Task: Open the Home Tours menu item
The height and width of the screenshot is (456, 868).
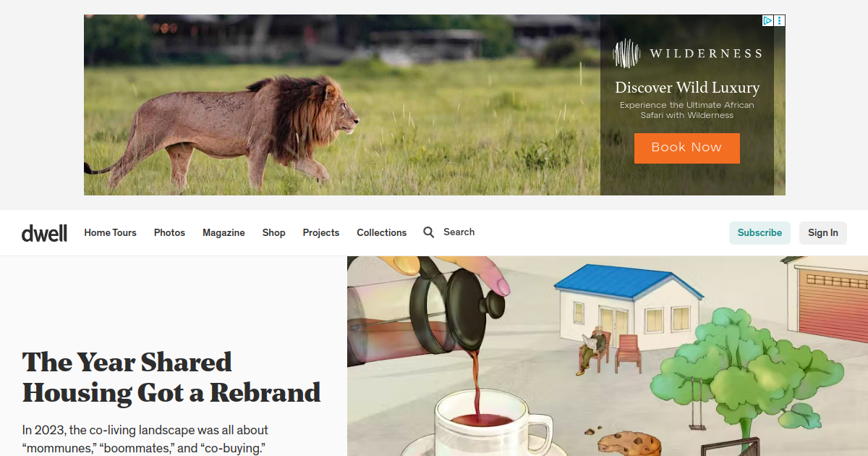Action: click(x=110, y=232)
